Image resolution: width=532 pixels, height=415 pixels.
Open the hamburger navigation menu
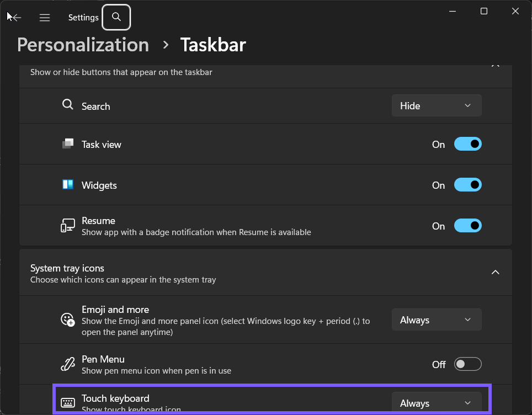coord(45,17)
